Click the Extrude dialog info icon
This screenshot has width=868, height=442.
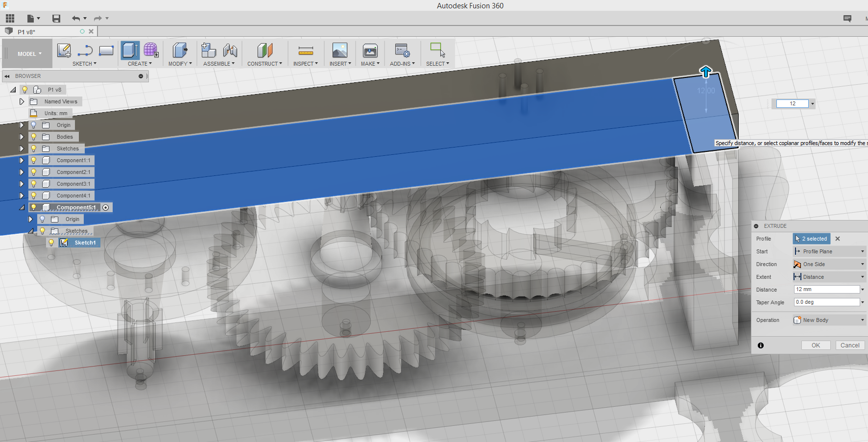761,345
